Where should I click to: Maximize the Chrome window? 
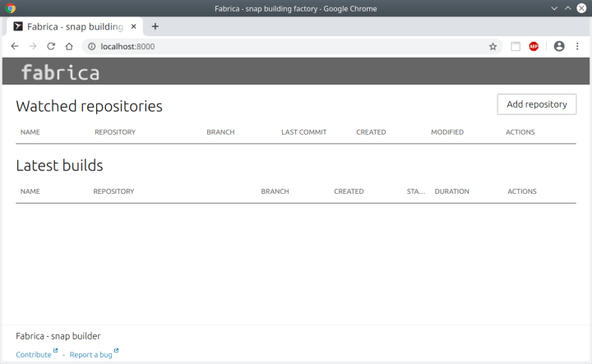[568, 8]
